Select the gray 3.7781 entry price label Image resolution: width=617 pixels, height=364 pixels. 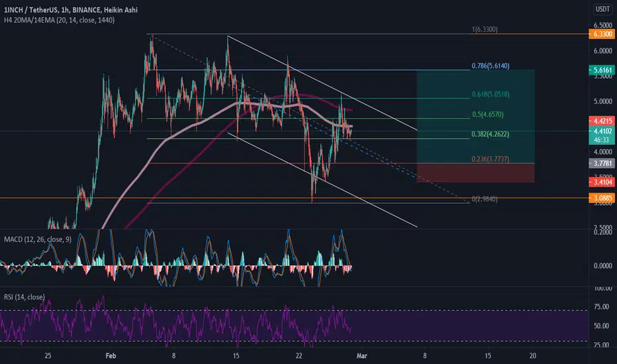tap(602, 163)
